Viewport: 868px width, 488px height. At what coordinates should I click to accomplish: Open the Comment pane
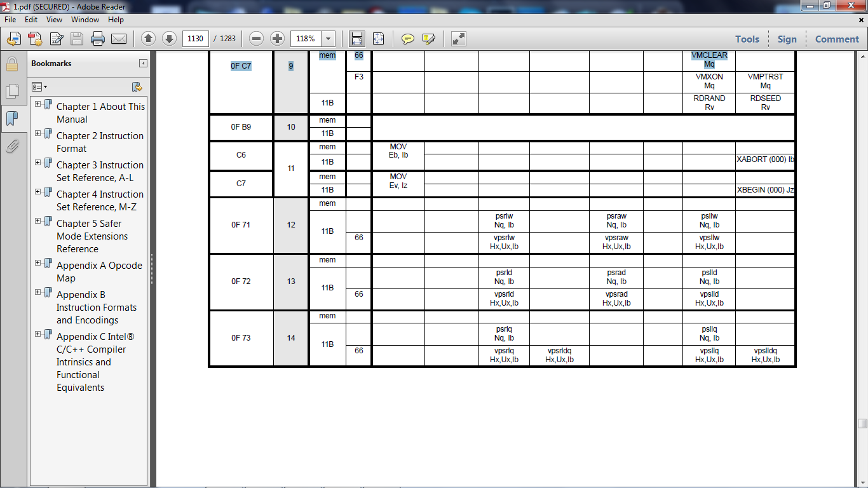coord(837,39)
